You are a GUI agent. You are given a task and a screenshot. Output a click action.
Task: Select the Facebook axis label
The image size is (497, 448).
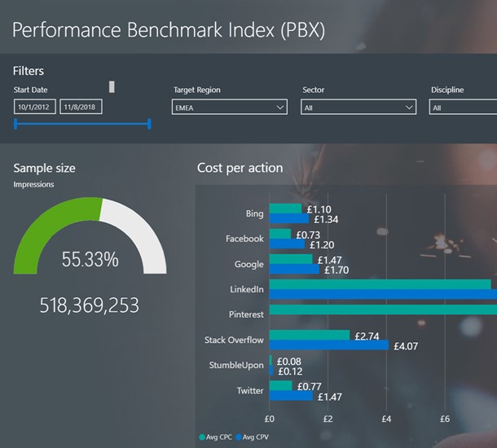click(x=244, y=239)
